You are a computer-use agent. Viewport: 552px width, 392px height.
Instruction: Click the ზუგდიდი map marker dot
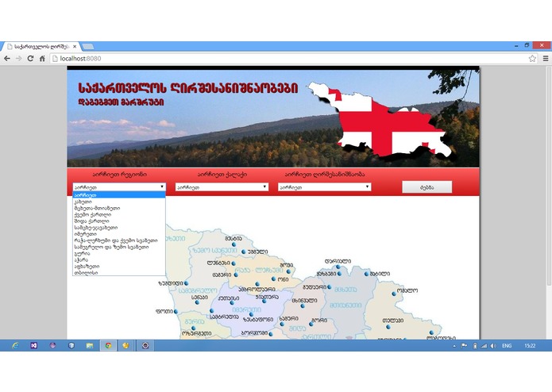[186, 283]
